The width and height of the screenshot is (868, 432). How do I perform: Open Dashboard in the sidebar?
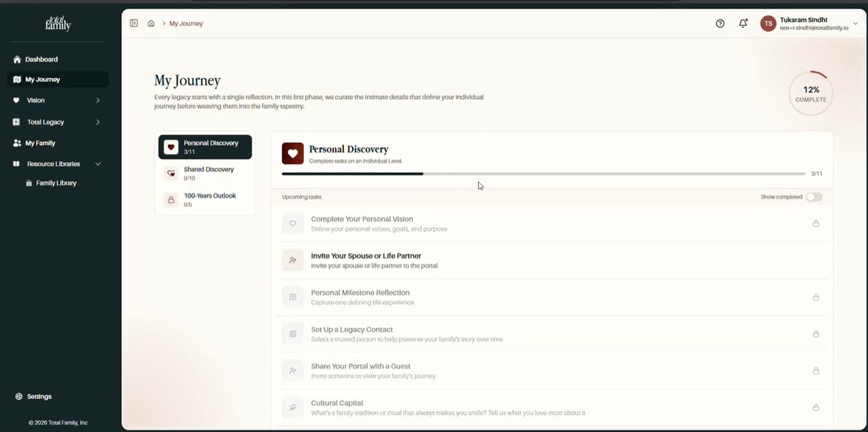point(58,60)
